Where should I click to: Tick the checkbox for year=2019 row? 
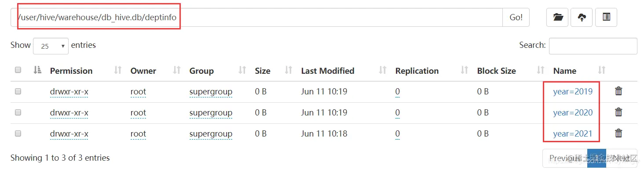pyautogui.click(x=18, y=91)
